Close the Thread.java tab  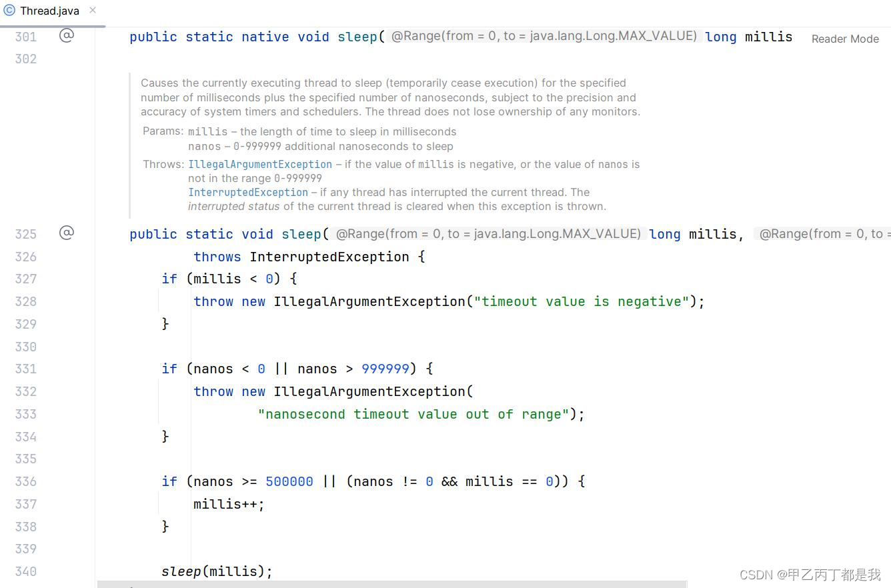tap(92, 11)
